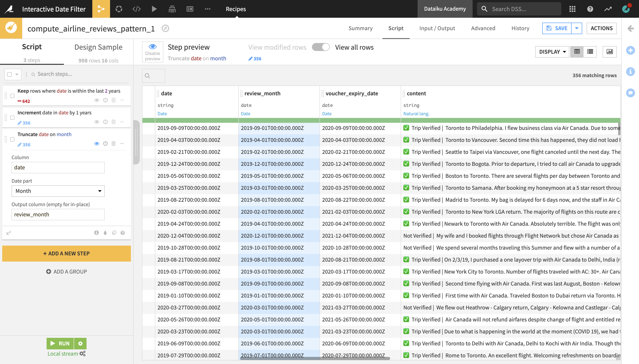
Task: Check the Keep rows step checkbox
Action: 12,96
